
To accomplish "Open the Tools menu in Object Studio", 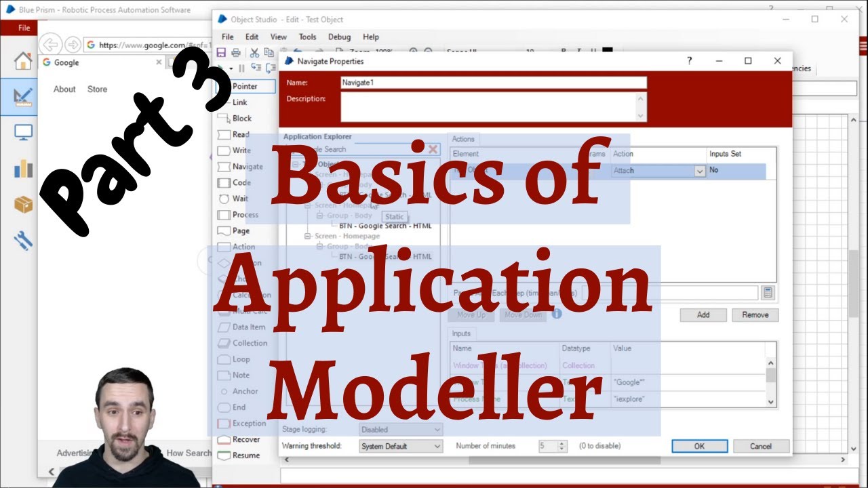I will pyautogui.click(x=308, y=37).
